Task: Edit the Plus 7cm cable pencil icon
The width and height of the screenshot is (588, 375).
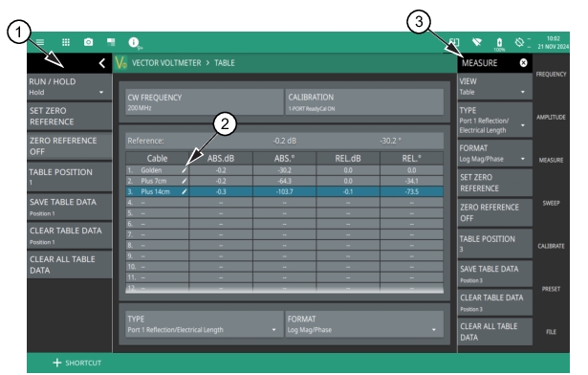Action: 185,181
